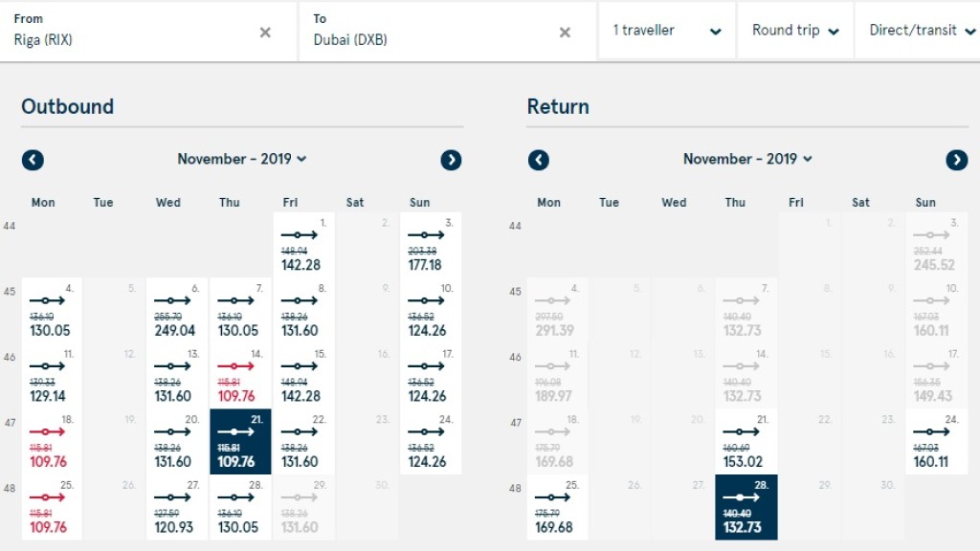Select outbound November 14 at 109.76
The width and height of the screenshot is (980, 551).
[x=240, y=376]
